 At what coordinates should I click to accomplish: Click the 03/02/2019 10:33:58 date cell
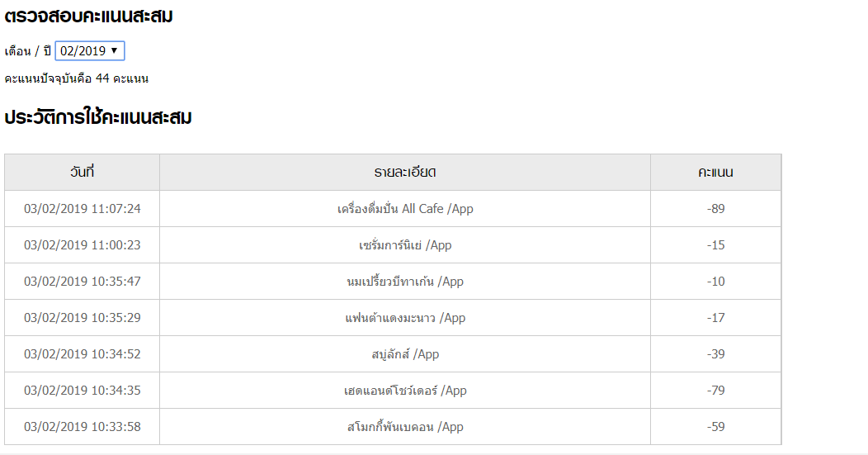pyautogui.click(x=82, y=427)
